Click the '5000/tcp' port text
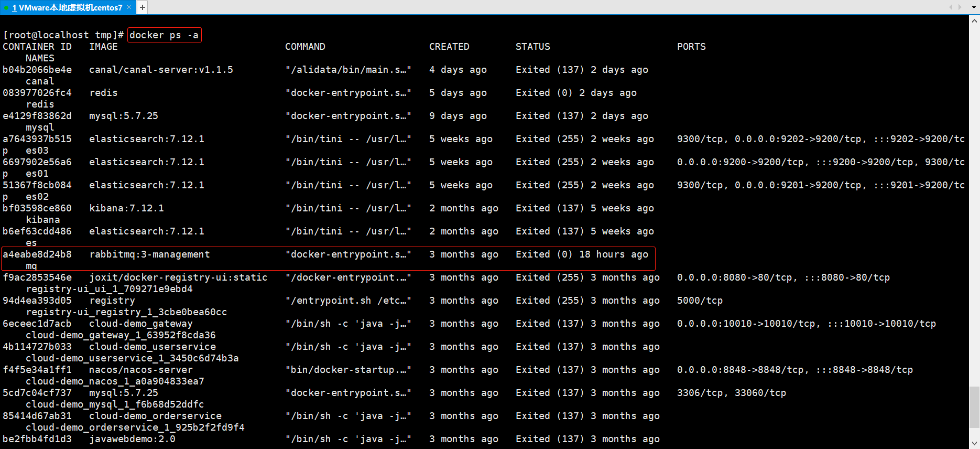980x449 pixels. (700, 301)
